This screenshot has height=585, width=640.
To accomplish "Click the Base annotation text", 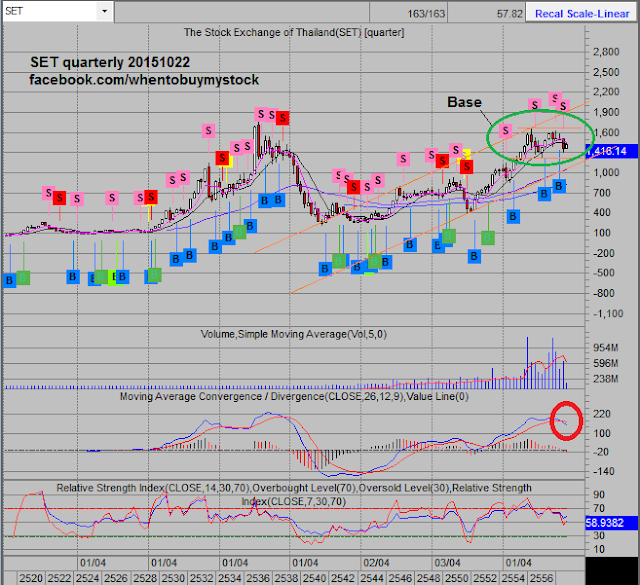I will point(464,102).
